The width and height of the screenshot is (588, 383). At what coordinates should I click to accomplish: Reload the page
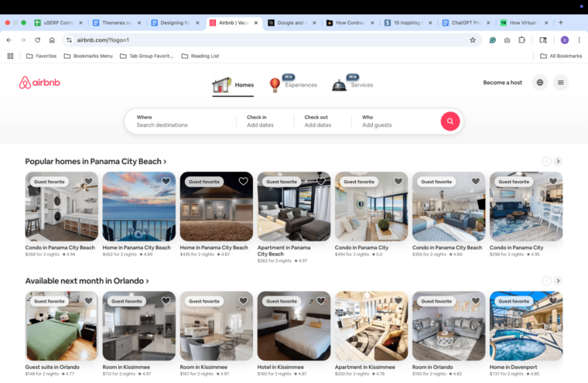point(37,39)
